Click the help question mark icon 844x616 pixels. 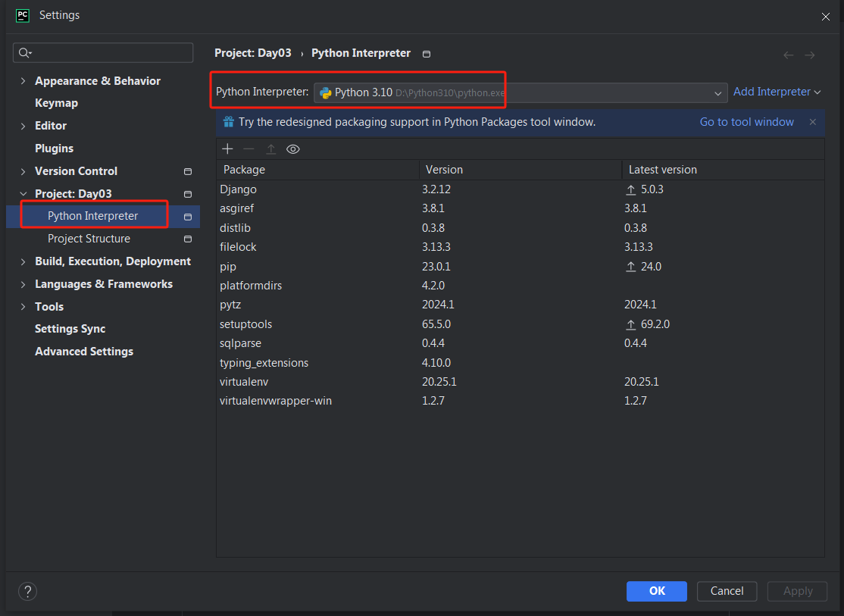point(27,591)
